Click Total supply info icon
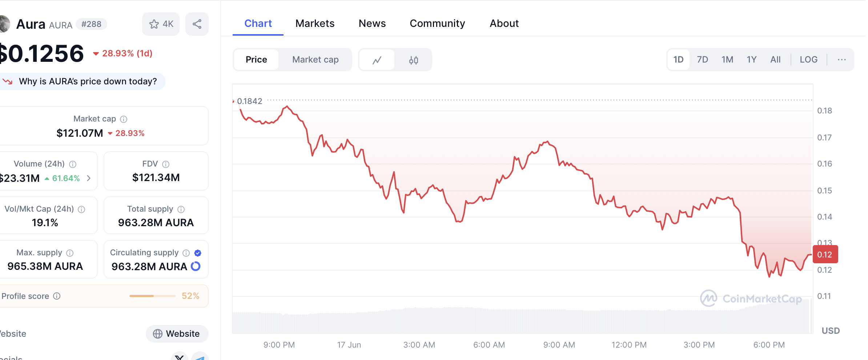 (181, 209)
